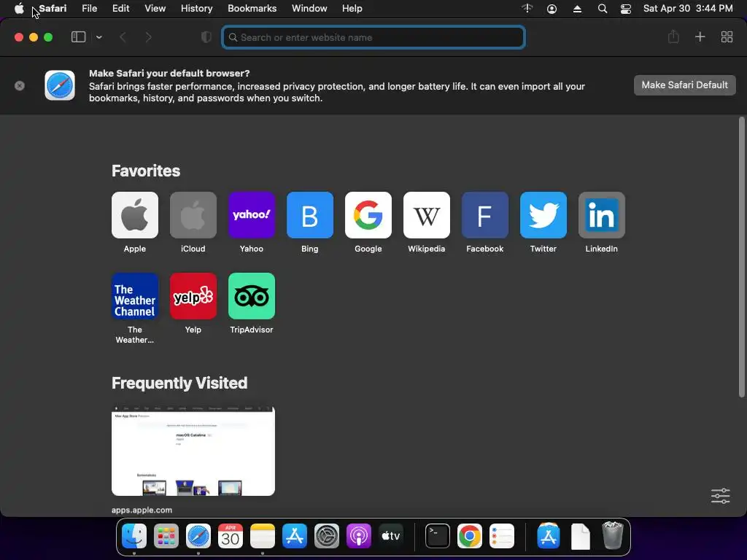Open Control Center in menu bar
This screenshot has width=747, height=560.
625,9
